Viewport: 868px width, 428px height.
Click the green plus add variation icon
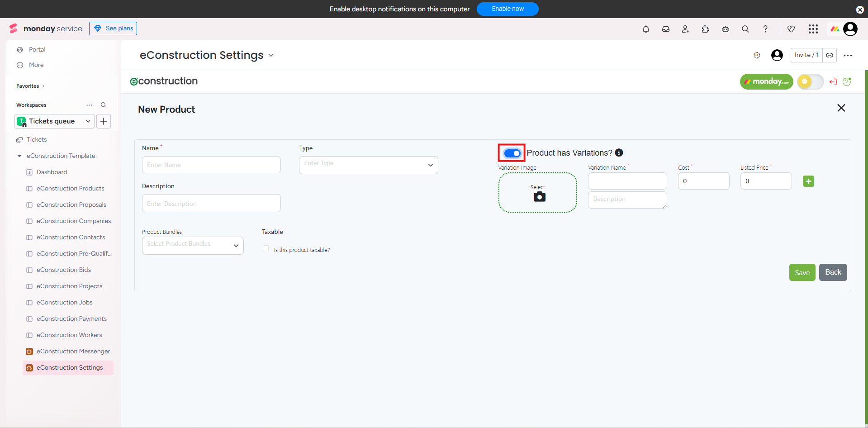point(808,181)
